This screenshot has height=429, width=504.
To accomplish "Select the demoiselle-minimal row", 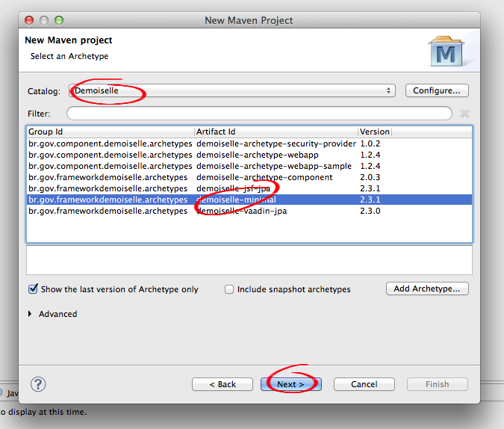I will [249, 200].
